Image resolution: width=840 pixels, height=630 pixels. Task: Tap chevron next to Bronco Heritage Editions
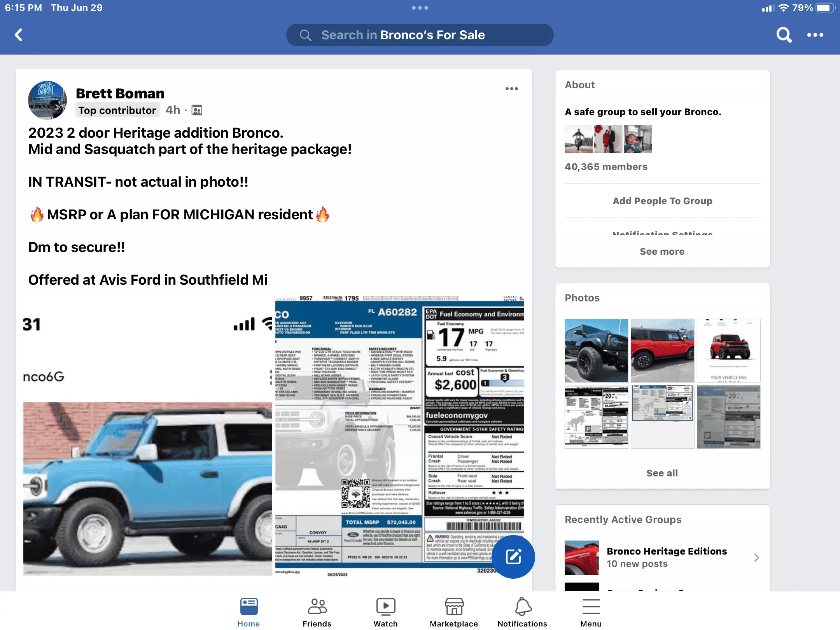click(756, 558)
